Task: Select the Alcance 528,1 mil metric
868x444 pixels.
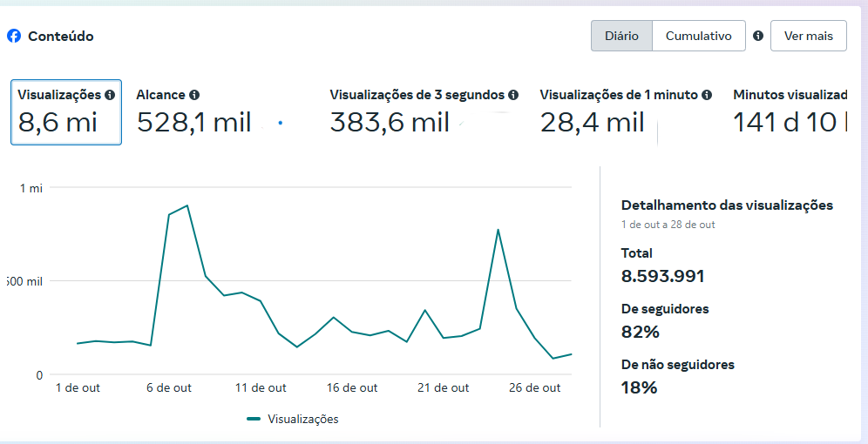Action: coord(194,112)
